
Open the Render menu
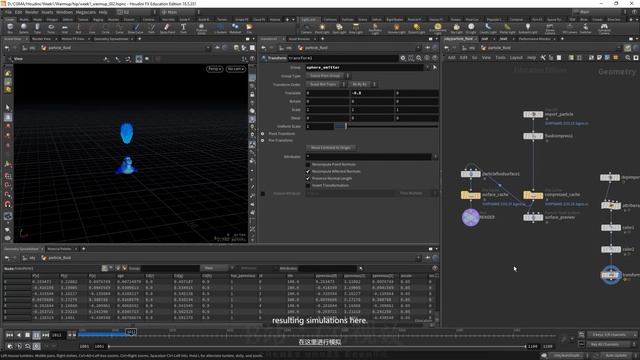pos(32,12)
